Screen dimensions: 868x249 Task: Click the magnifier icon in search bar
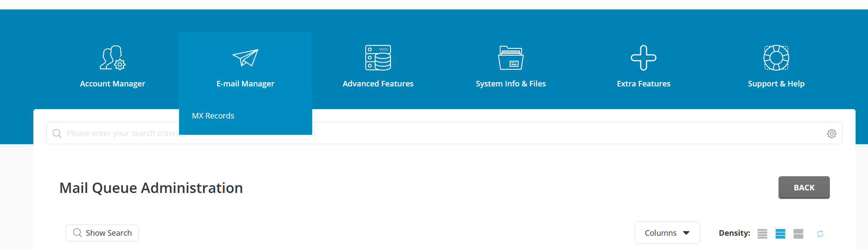[57, 133]
